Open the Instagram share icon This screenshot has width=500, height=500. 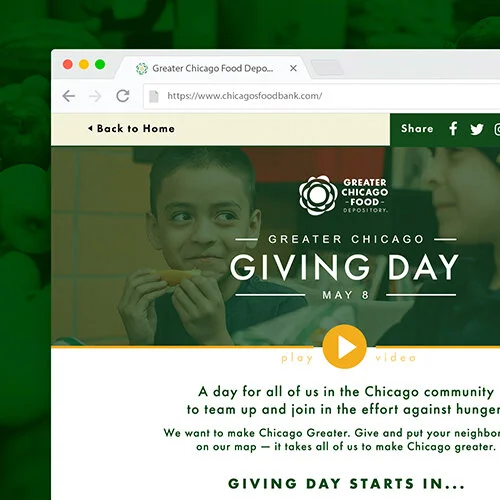click(x=497, y=129)
